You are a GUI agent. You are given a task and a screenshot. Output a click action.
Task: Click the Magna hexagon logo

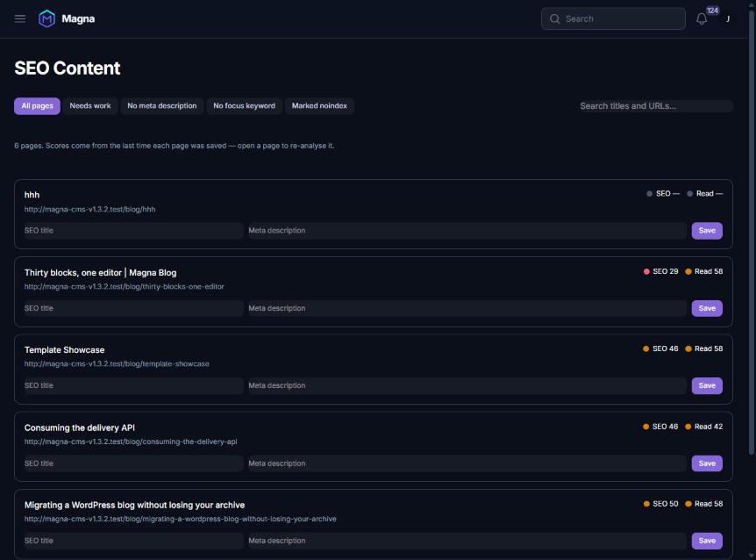(x=46, y=18)
